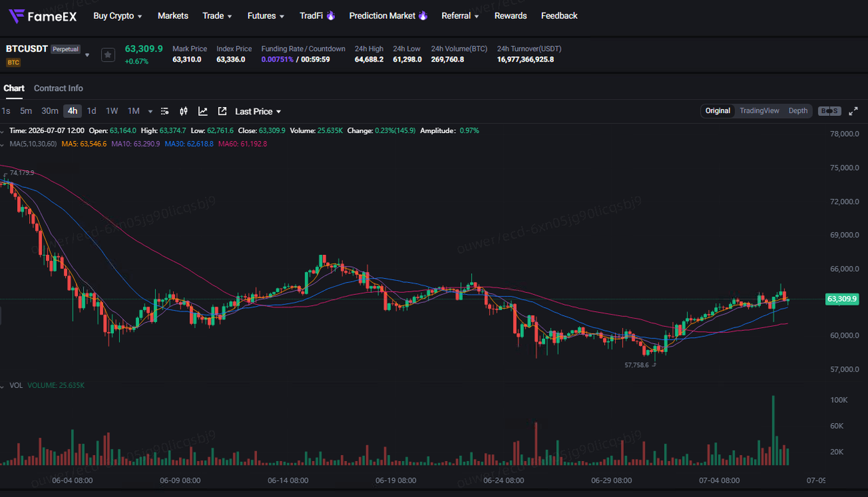Image resolution: width=868 pixels, height=497 pixels.
Task: Click the tallest green volume bar
Action: point(773,431)
